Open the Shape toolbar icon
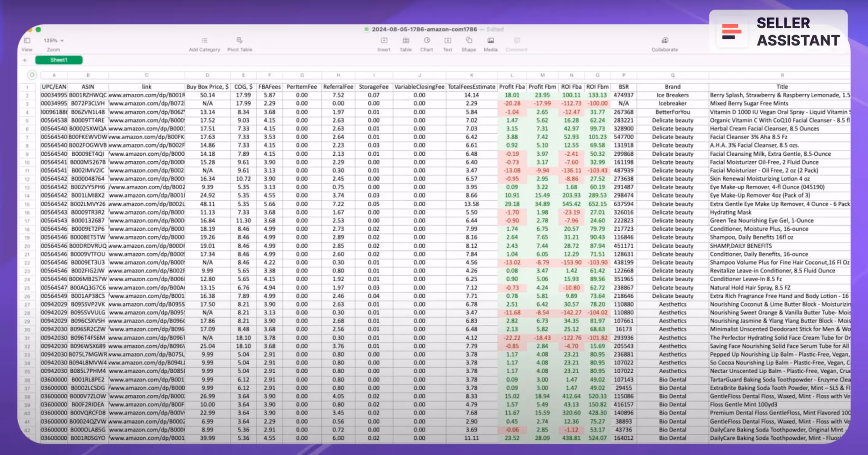 click(468, 40)
